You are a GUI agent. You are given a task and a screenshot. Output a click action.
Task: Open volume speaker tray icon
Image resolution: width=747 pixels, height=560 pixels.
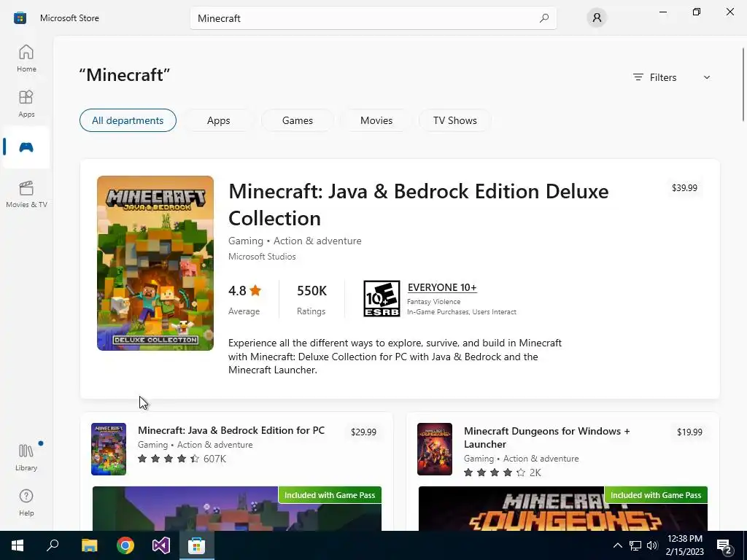[x=652, y=545]
